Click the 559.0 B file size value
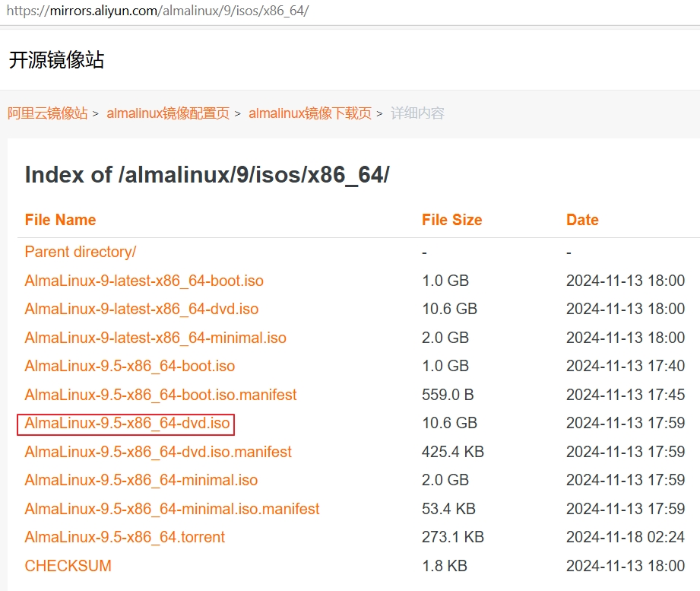 [x=448, y=395]
